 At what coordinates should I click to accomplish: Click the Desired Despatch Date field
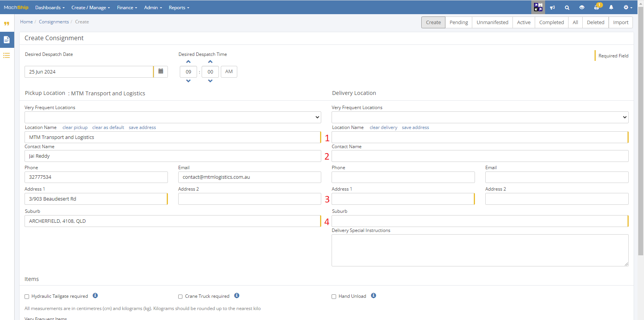point(89,72)
